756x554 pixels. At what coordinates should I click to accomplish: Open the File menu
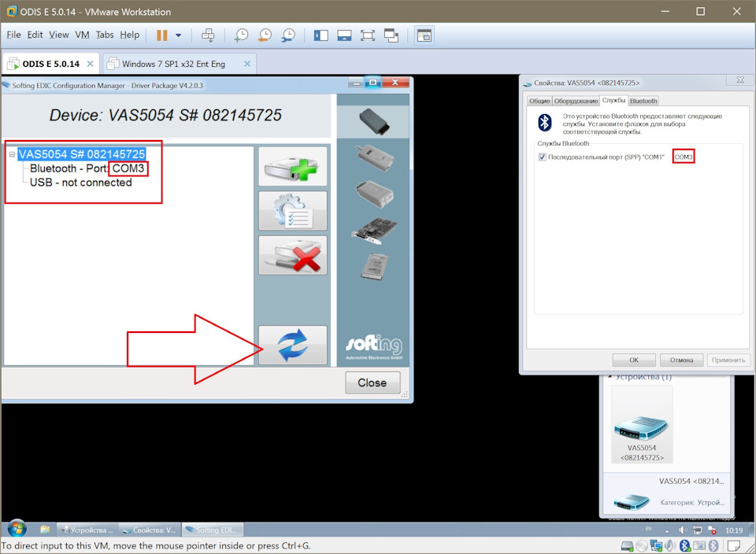[x=13, y=35]
